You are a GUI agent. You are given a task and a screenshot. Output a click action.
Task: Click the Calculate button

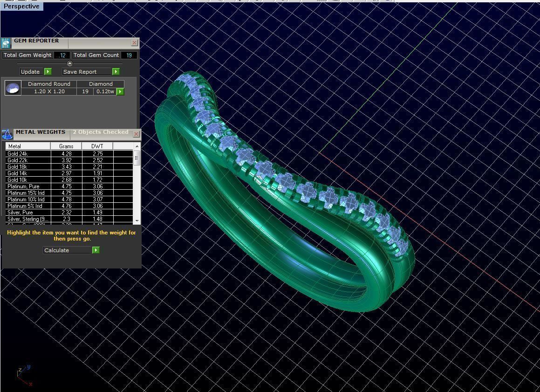(x=68, y=250)
